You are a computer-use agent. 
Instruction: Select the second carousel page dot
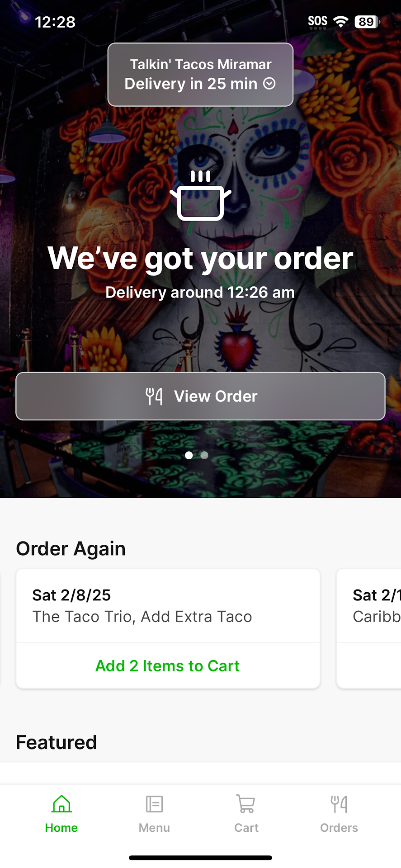204,455
